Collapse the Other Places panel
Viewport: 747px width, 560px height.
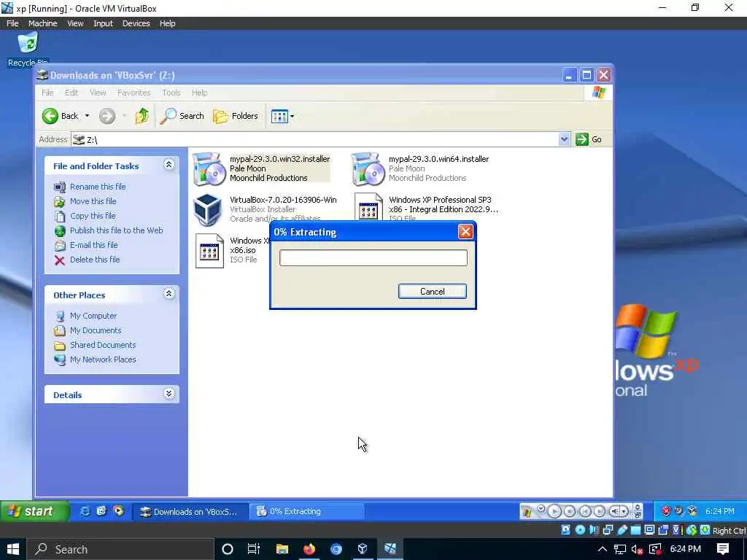[169, 294]
